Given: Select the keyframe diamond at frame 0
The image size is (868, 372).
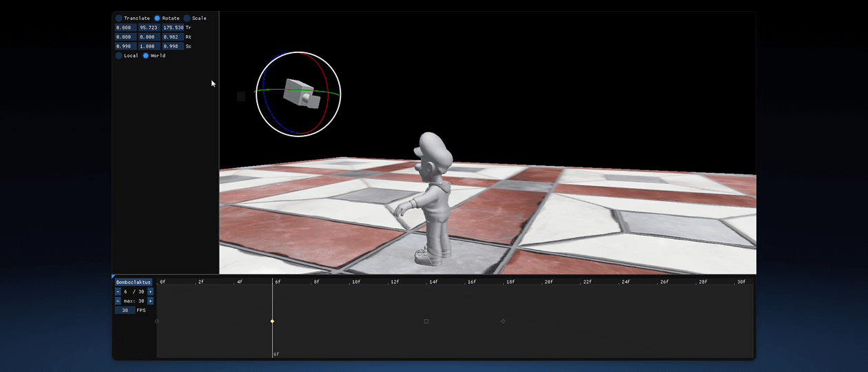Looking at the screenshot, I should click(157, 321).
